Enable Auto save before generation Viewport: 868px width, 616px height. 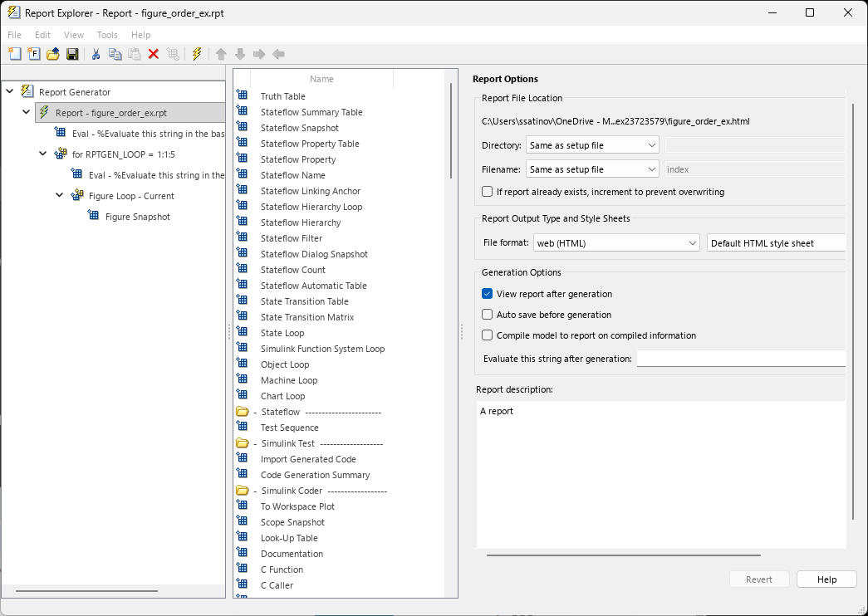coord(488,314)
